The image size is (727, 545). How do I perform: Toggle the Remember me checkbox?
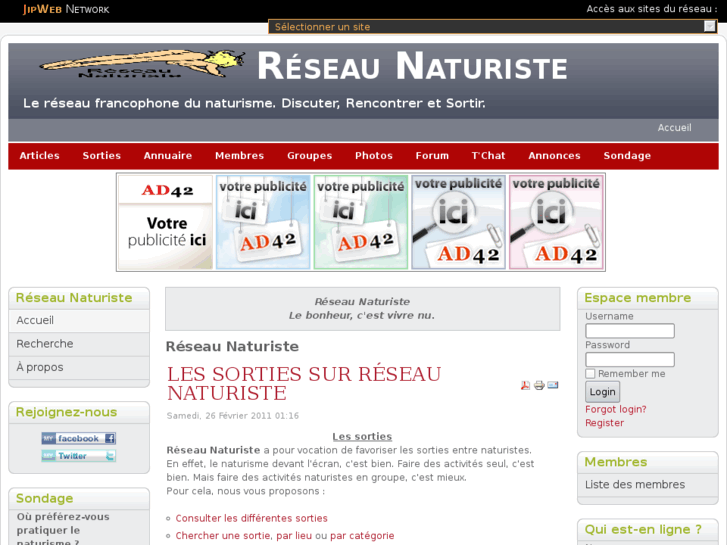click(x=590, y=373)
